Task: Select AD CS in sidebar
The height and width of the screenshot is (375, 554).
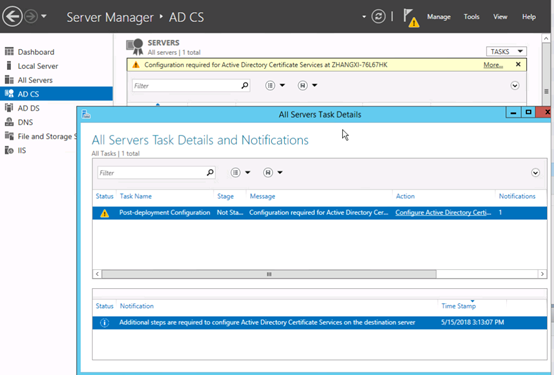Action: (x=57, y=94)
